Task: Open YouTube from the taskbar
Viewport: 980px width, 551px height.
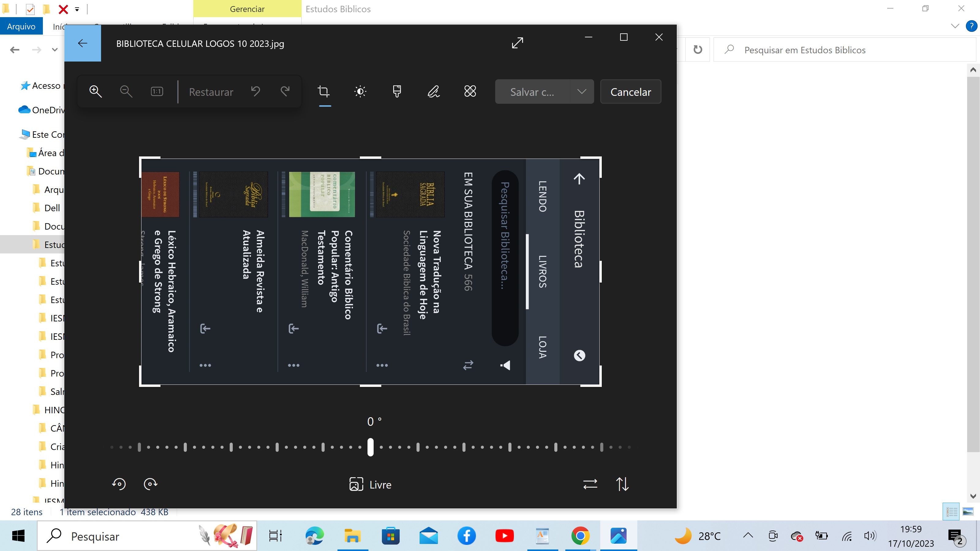Action: click(504, 536)
